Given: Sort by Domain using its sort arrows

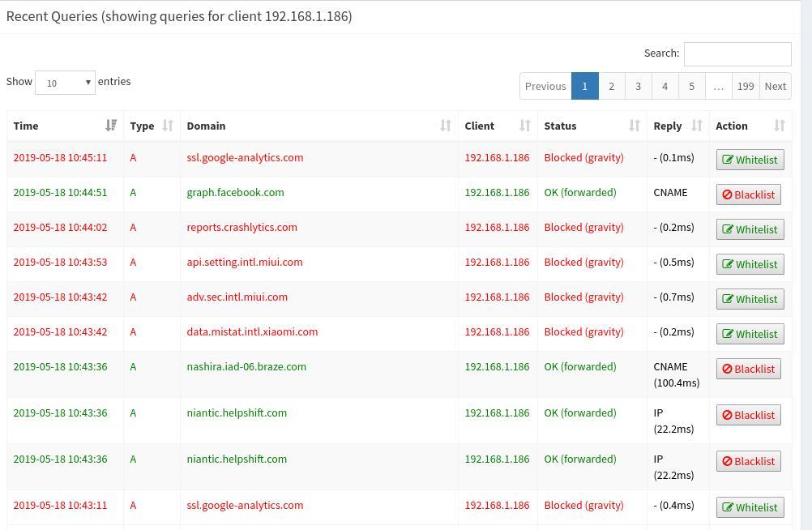Looking at the screenshot, I should (446, 126).
